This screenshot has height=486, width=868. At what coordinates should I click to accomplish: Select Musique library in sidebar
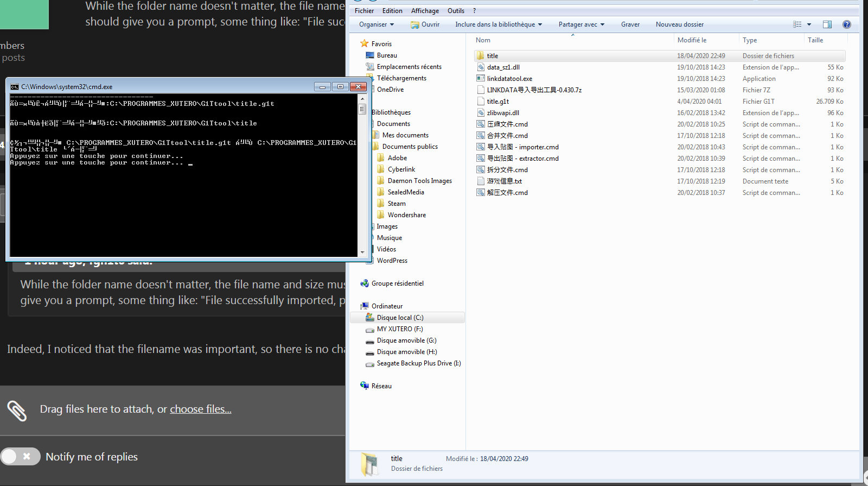(x=390, y=238)
